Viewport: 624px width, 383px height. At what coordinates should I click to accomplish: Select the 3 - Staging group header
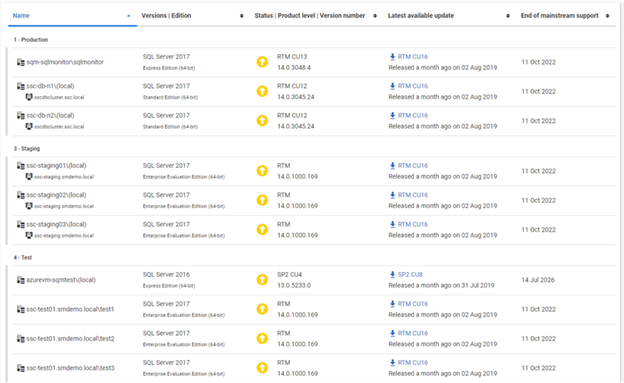[27, 149]
